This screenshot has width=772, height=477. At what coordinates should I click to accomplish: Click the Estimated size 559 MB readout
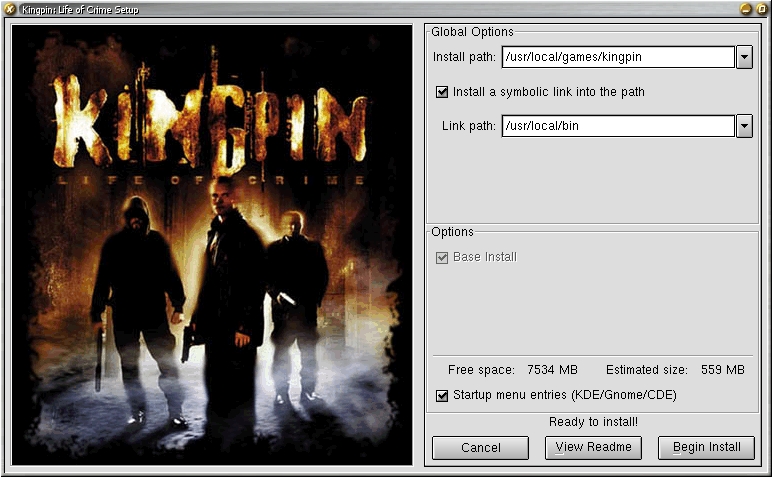coord(675,369)
